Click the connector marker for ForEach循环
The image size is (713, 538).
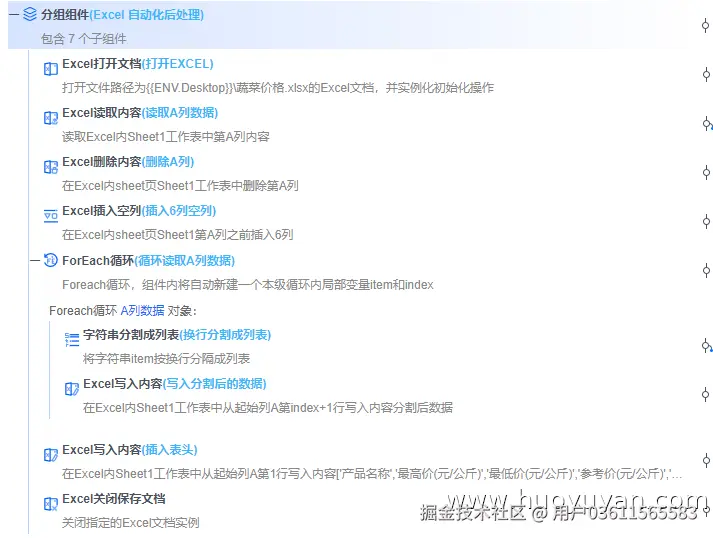pyautogui.click(x=706, y=271)
